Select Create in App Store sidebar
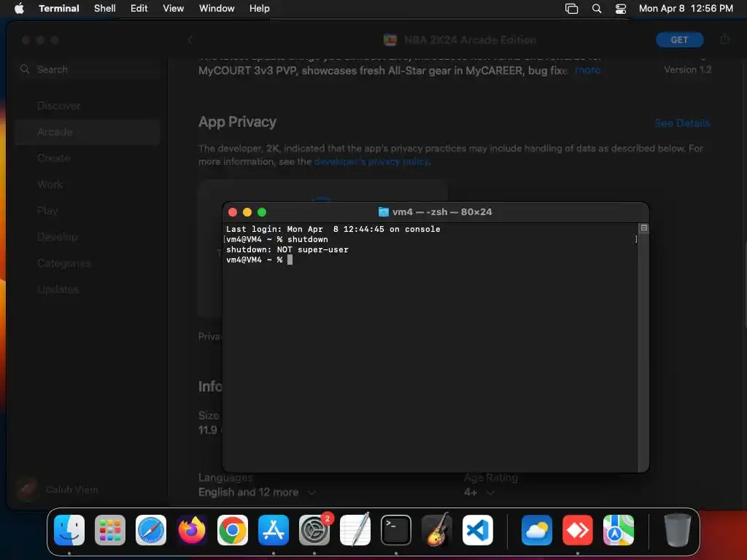The height and width of the screenshot is (560, 747). coord(54,158)
